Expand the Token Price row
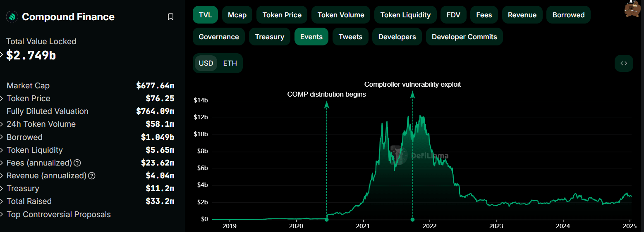 pyautogui.click(x=2, y=99)
